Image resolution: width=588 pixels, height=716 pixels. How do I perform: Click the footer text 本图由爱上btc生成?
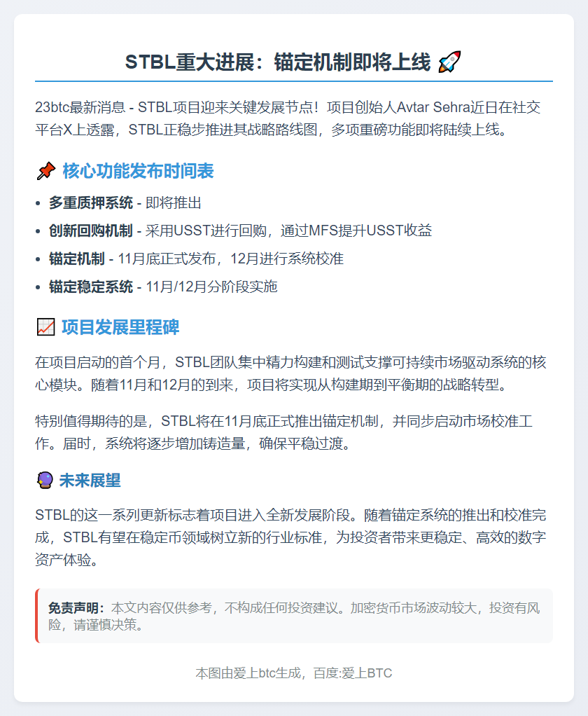[x=248, y=673]
